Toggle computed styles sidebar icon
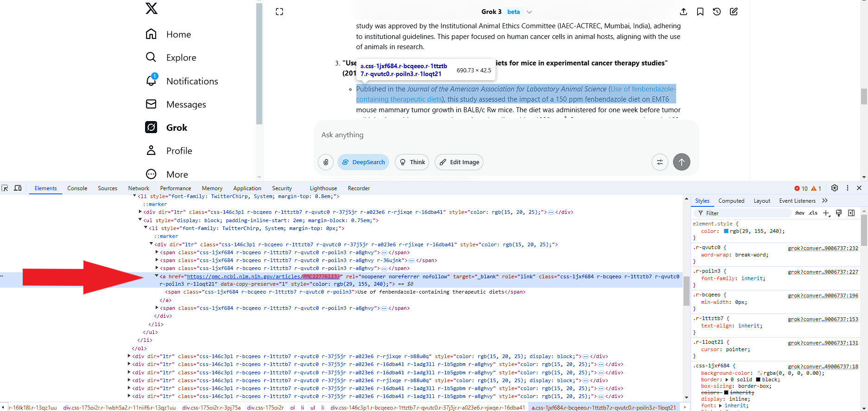The image size is (868, 411). [x=851, y=213]
